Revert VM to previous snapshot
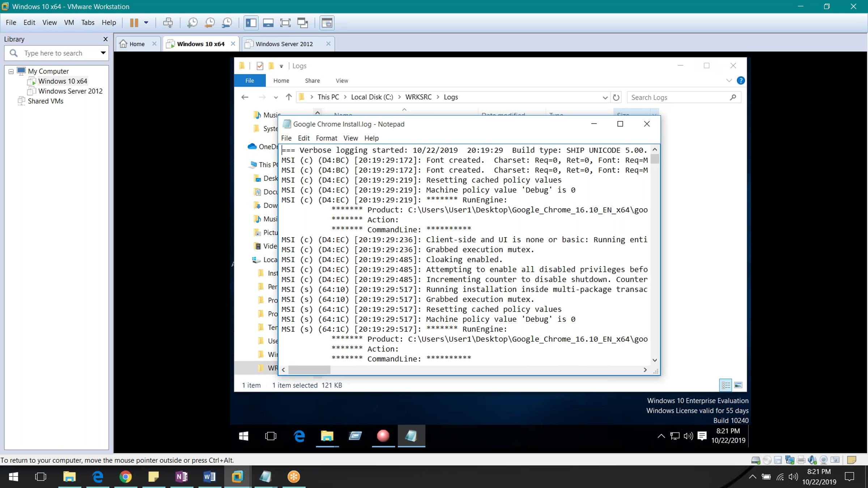 coord(210,23)
